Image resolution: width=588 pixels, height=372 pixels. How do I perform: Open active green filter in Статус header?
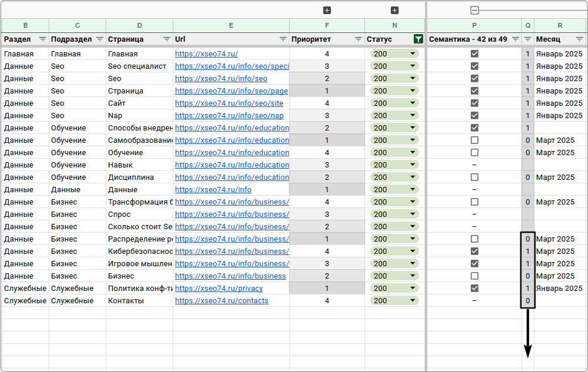tap(418, 39)
